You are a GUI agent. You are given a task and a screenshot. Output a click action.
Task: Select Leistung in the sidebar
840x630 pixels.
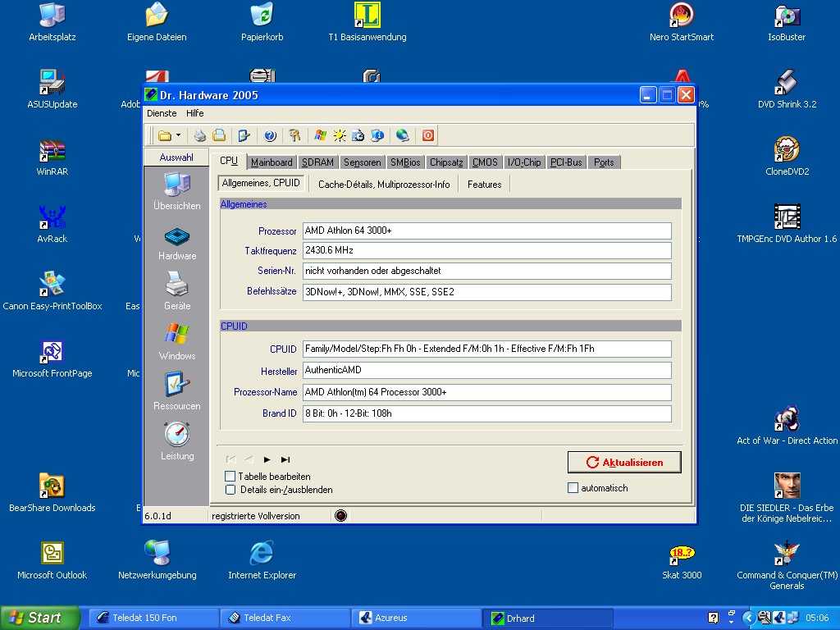point(177,441)
